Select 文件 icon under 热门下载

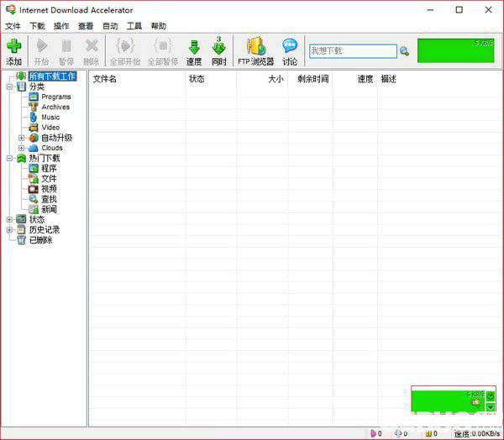click(34, 179)
